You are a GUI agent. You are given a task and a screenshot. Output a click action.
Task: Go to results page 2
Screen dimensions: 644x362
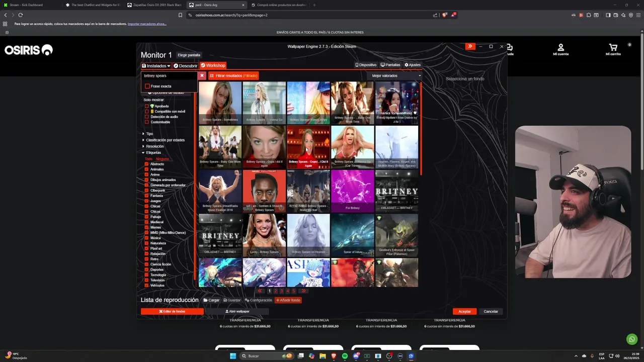pos(275,291)
